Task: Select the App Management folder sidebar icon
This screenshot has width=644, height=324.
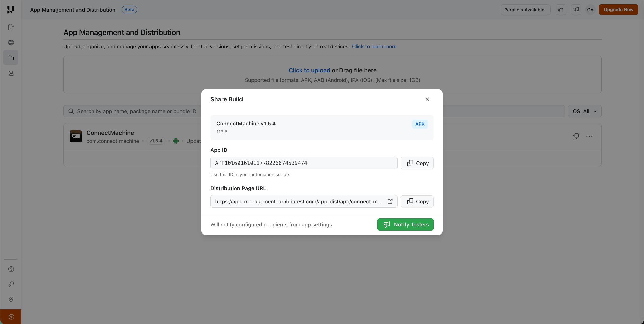Action: coord(11,58)
